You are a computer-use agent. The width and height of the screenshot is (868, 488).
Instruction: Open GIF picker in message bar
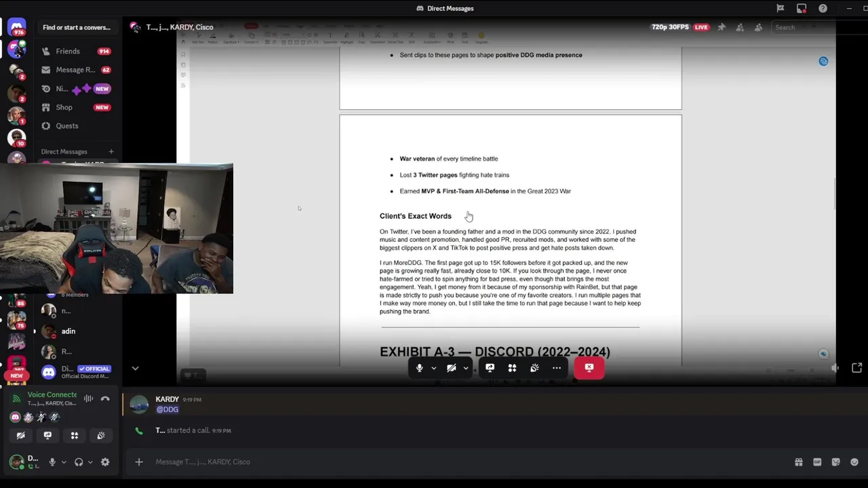point(817,462)
